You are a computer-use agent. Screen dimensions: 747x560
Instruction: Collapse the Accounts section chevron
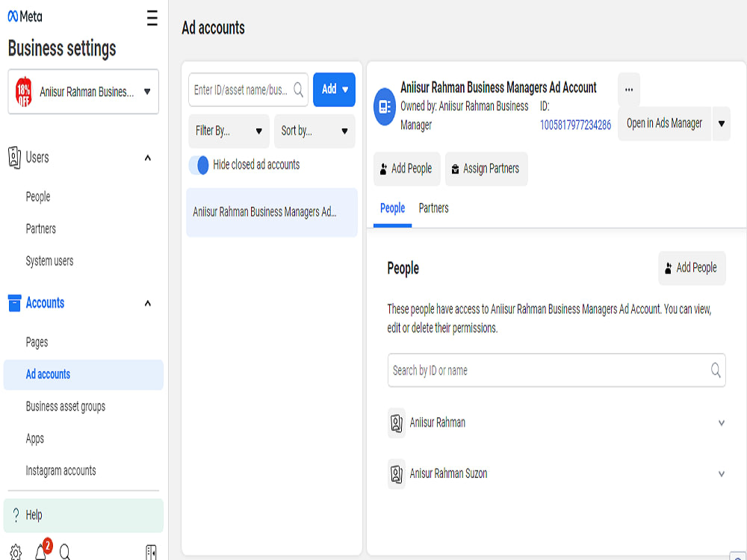148,303
